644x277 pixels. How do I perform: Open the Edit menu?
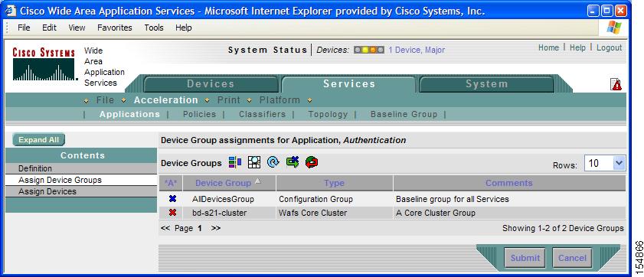[x=49, y=28]
